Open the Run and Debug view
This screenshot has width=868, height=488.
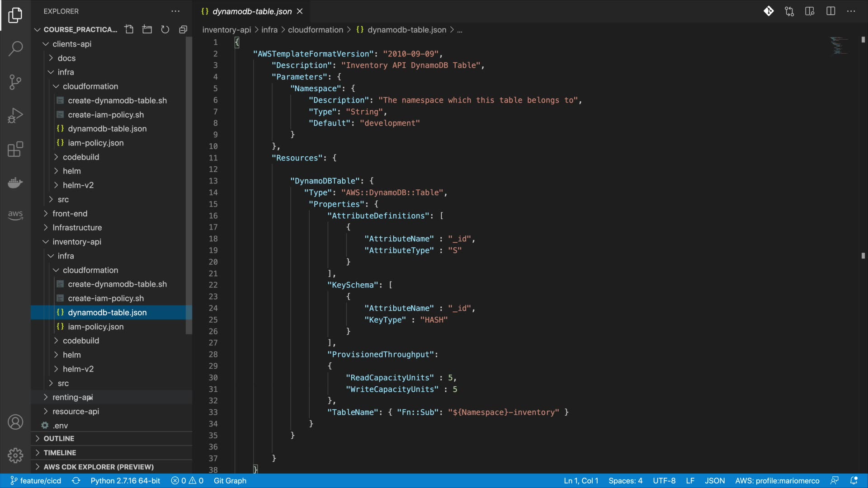(15, 116)
